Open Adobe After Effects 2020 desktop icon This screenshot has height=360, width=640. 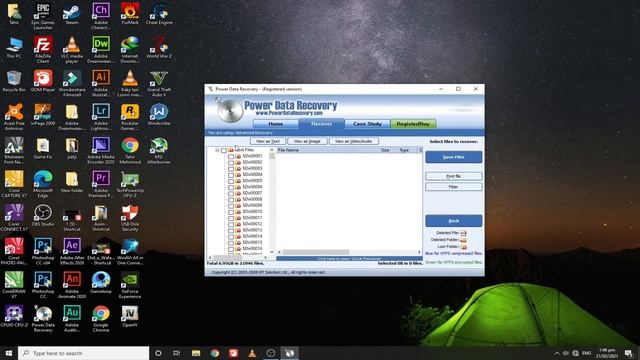[72, 251]
